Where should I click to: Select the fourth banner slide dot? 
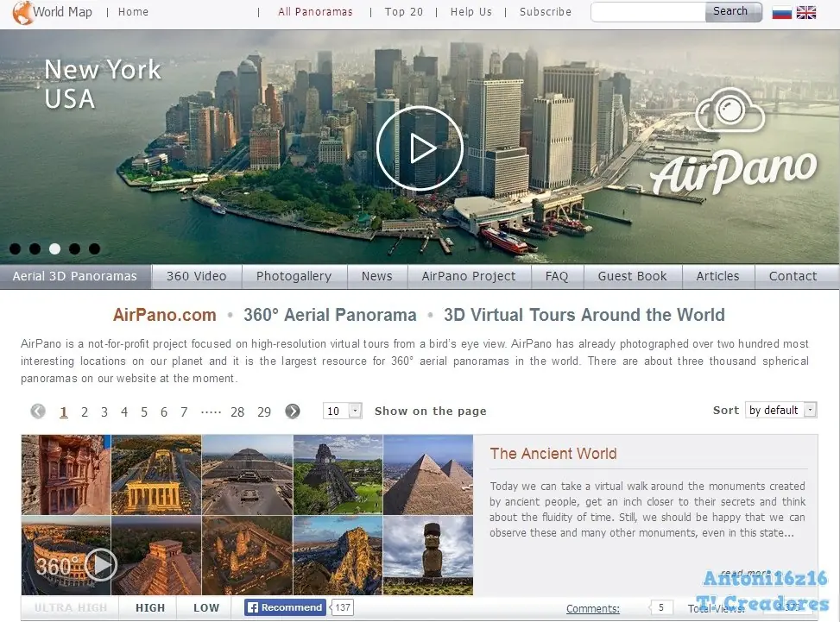pyautogui.click(x=74, y=249)
